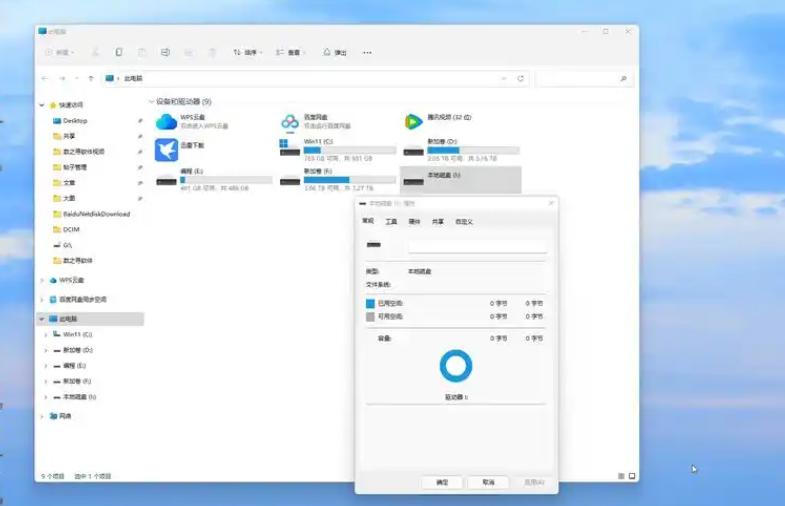Select the 新加卷 (D:) drive icon
Image resolution: width=785 pixels, height=506 pixels.
[x=414, y=150]
